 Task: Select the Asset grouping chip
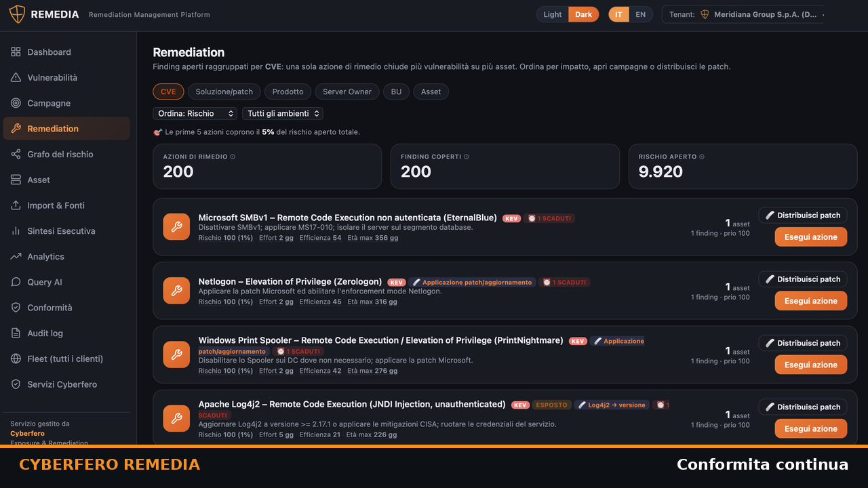[431, 91]
